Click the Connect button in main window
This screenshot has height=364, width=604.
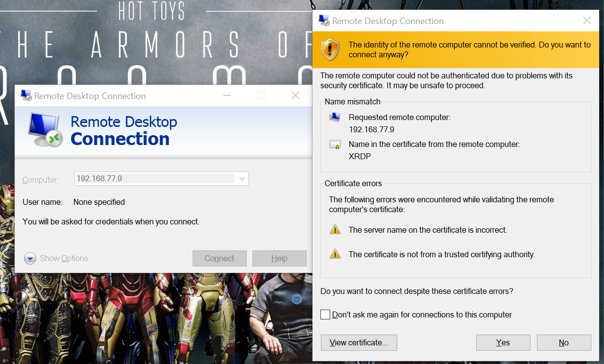click(219, 258)
